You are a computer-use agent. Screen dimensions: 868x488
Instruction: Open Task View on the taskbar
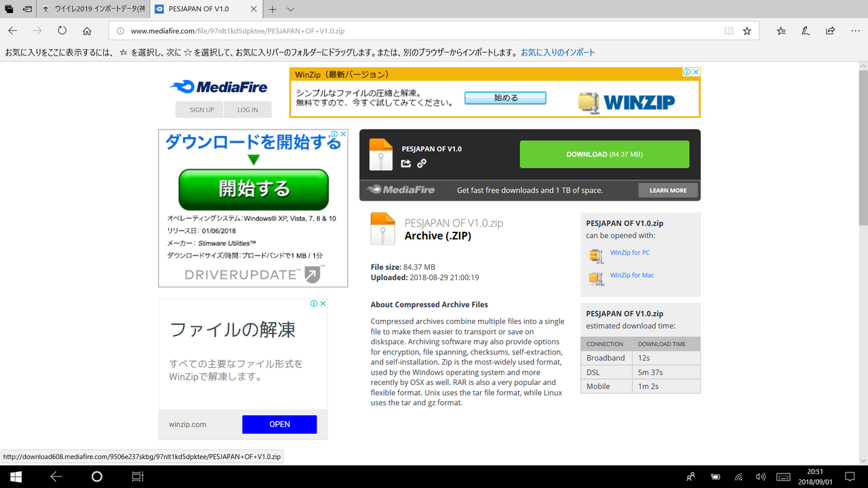(x=138, y=476)
